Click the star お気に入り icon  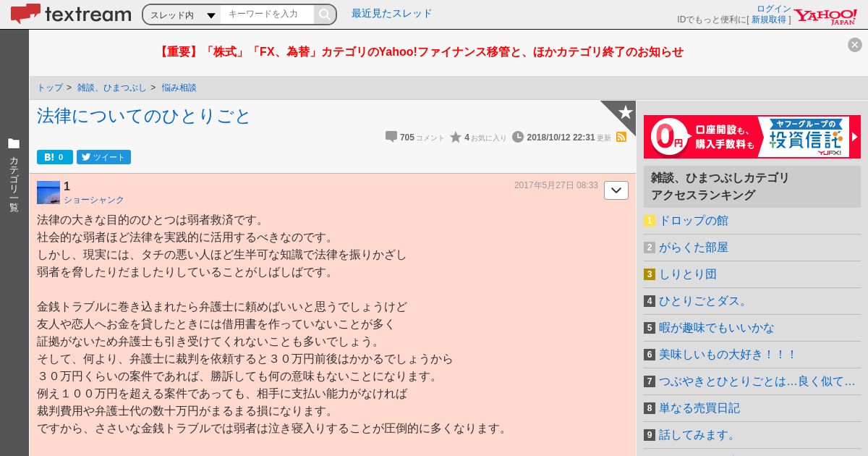[x=456, y=137]
